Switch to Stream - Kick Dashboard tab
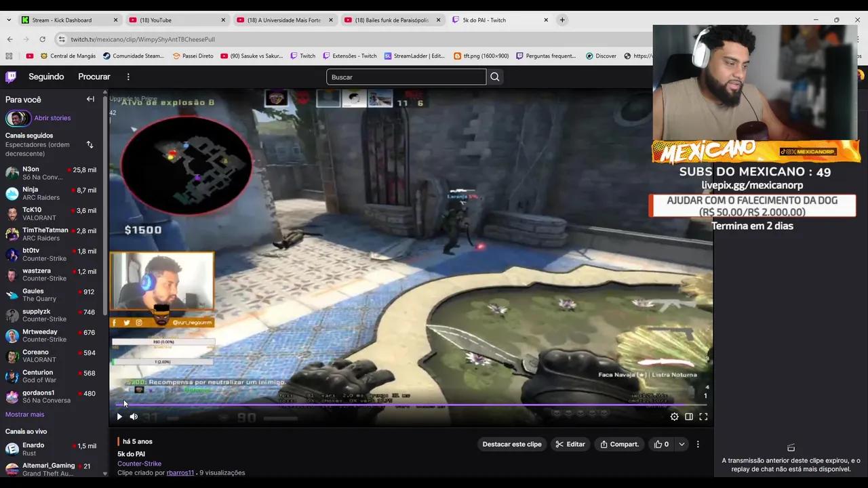 coord(71,20)
